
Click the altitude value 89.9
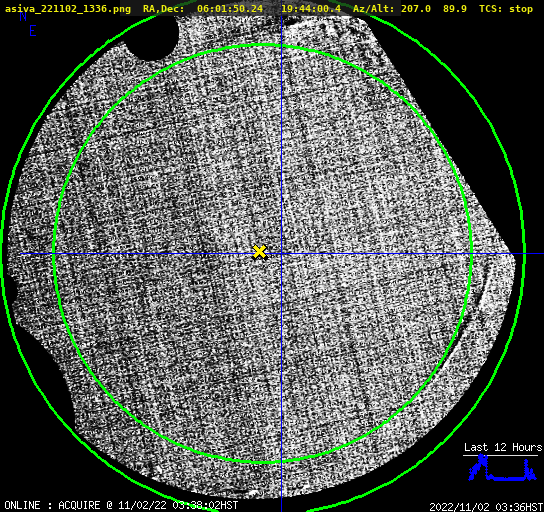pos(455,9)
